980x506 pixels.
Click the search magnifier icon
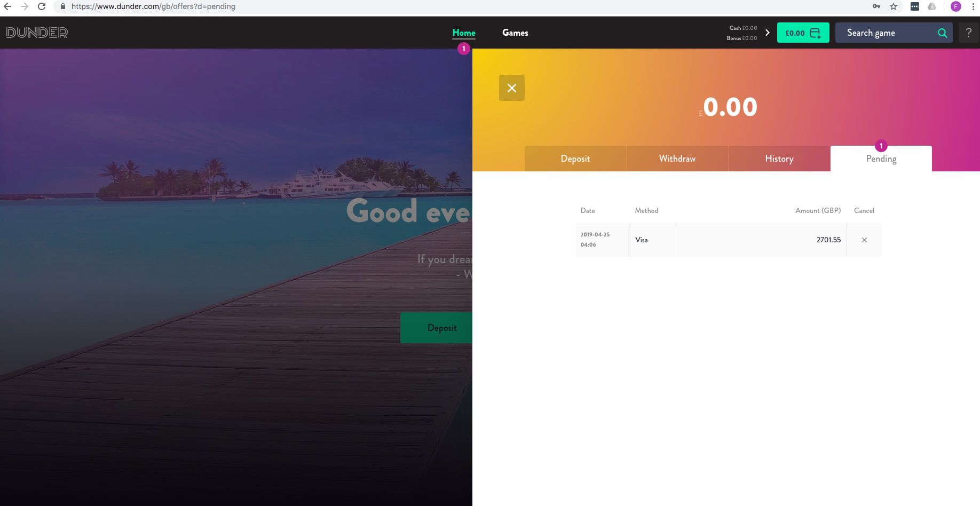[943, 33]
